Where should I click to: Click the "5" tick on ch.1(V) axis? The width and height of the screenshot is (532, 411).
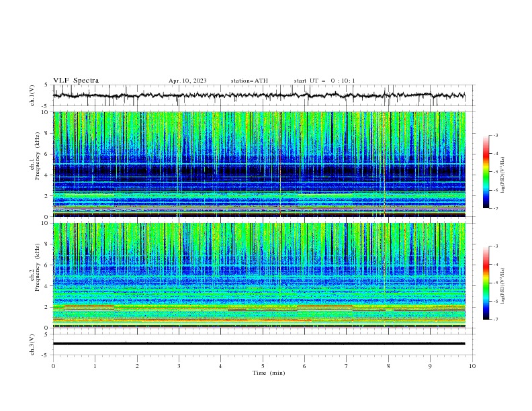(x=47, y=85)
